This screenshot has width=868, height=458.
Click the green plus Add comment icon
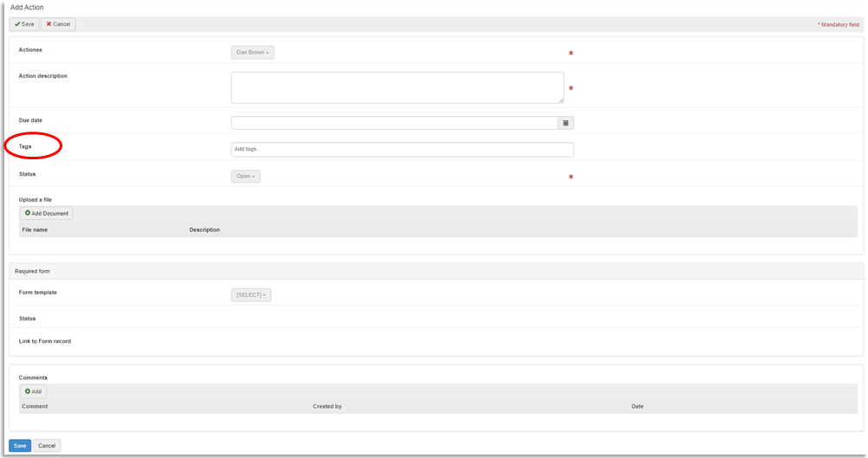pyautogui.click(x=28, y=391)
